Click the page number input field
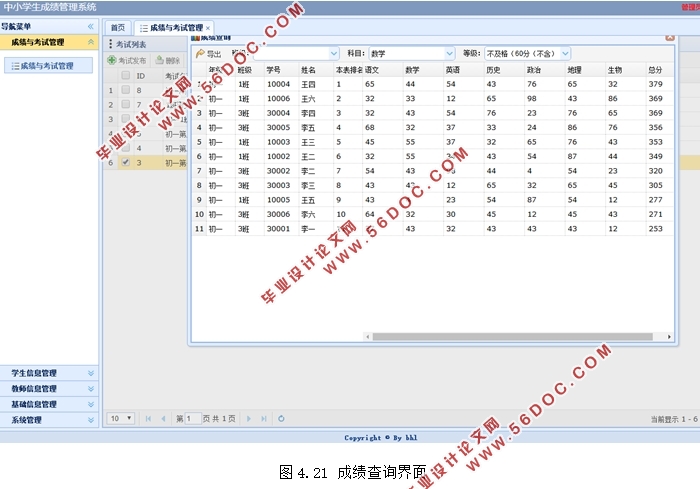This screenshot has height=489, width=700. coord(193,418)
